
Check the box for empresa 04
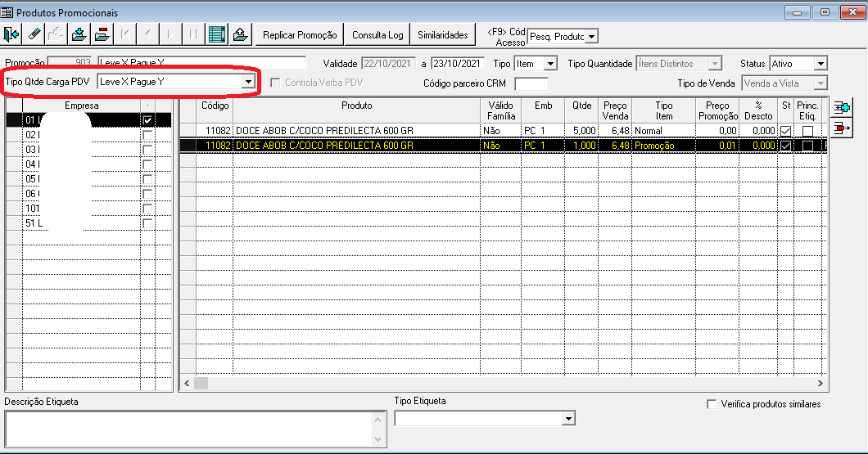coord(147,164)
